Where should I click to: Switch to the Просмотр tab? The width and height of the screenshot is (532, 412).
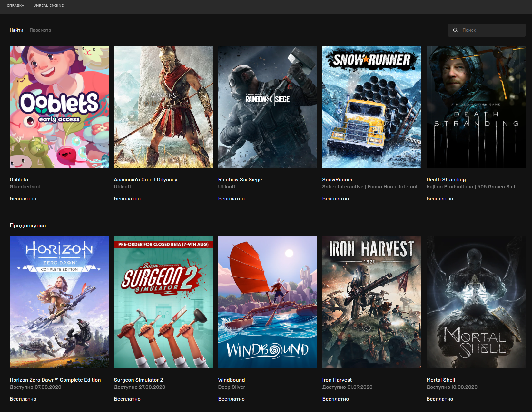(x=40, y=30)
